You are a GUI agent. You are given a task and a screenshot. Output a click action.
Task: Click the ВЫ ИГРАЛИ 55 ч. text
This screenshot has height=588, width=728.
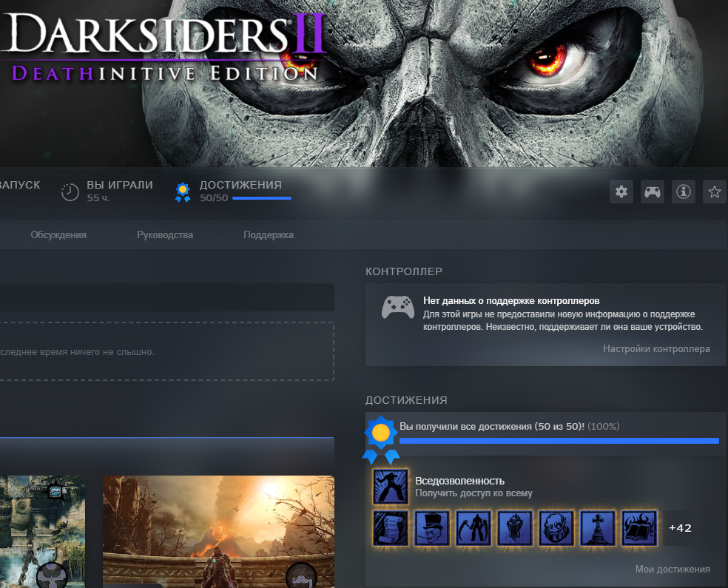pos(120,192)
